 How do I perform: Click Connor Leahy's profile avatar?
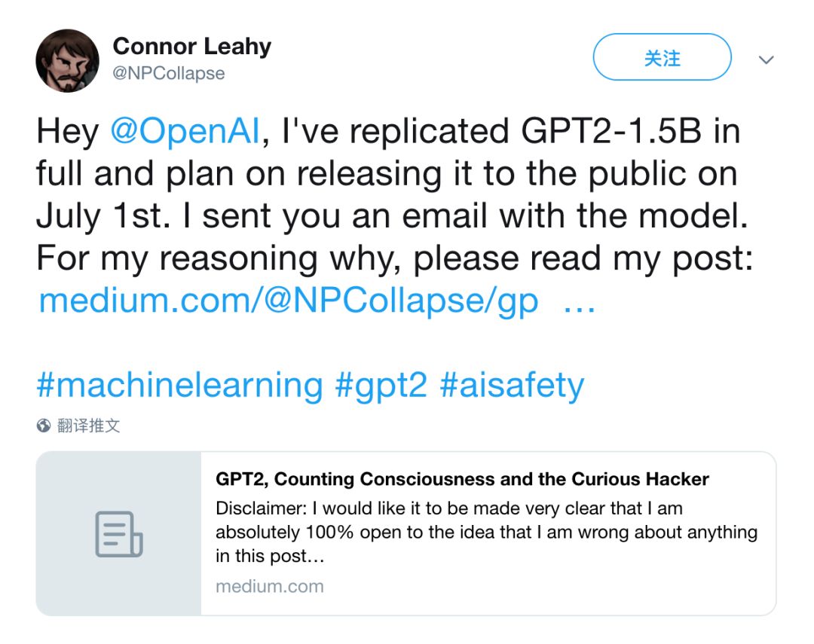point(67,61)
